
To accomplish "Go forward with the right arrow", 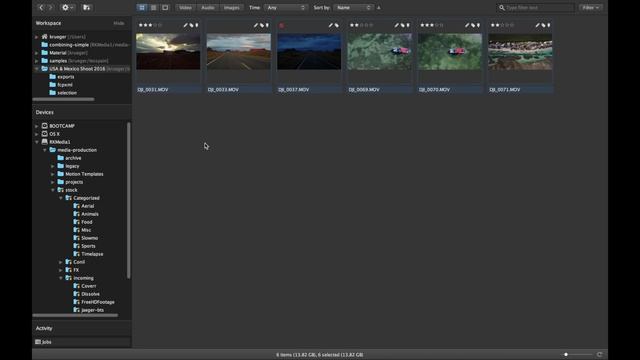I will pyautogui.click(x=51, y=7).
